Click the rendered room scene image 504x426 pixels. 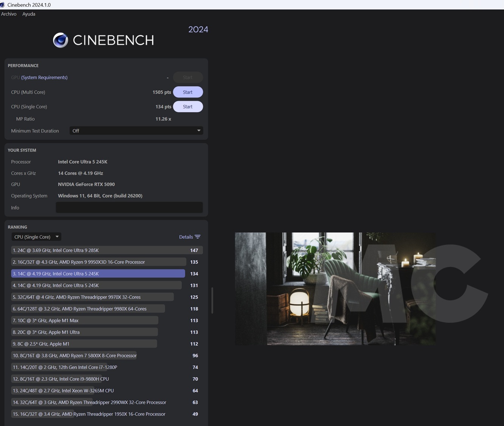pos(335,289)
